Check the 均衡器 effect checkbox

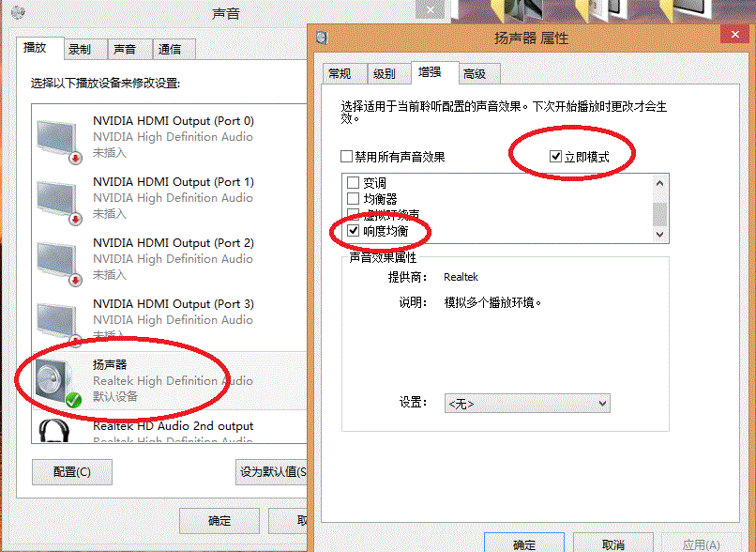click(354, 199)
